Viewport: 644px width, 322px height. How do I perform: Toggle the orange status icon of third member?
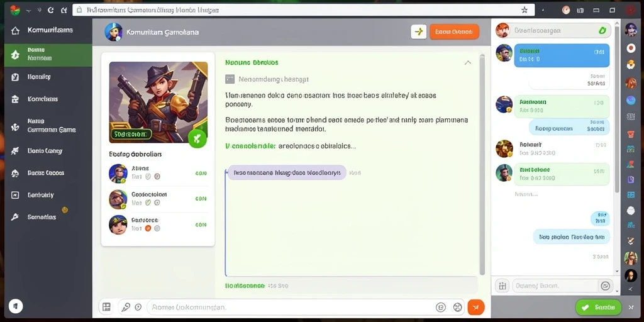(x=148, y=228)
